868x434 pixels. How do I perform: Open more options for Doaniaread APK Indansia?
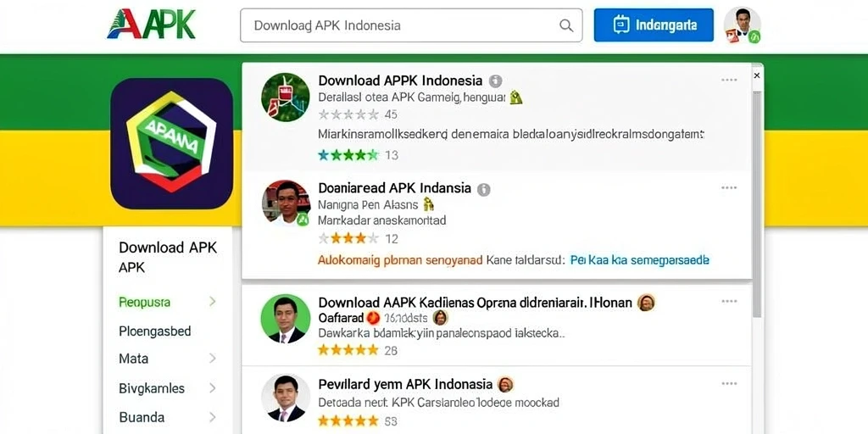tap(729, 187)
